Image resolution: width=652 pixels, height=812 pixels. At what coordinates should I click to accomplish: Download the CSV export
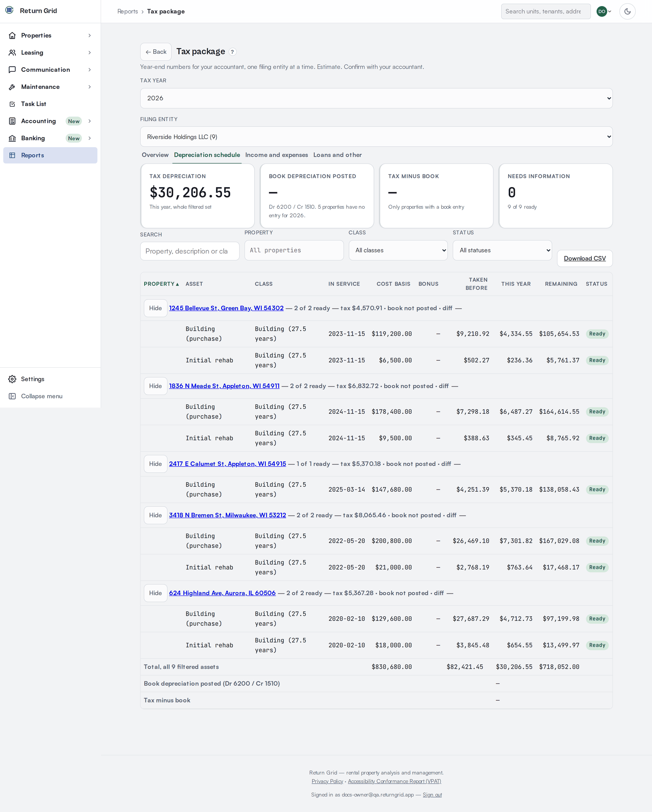[585, 258]
